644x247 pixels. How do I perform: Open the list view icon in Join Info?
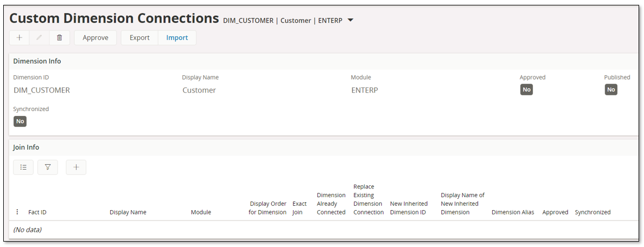tap(23, 167)
